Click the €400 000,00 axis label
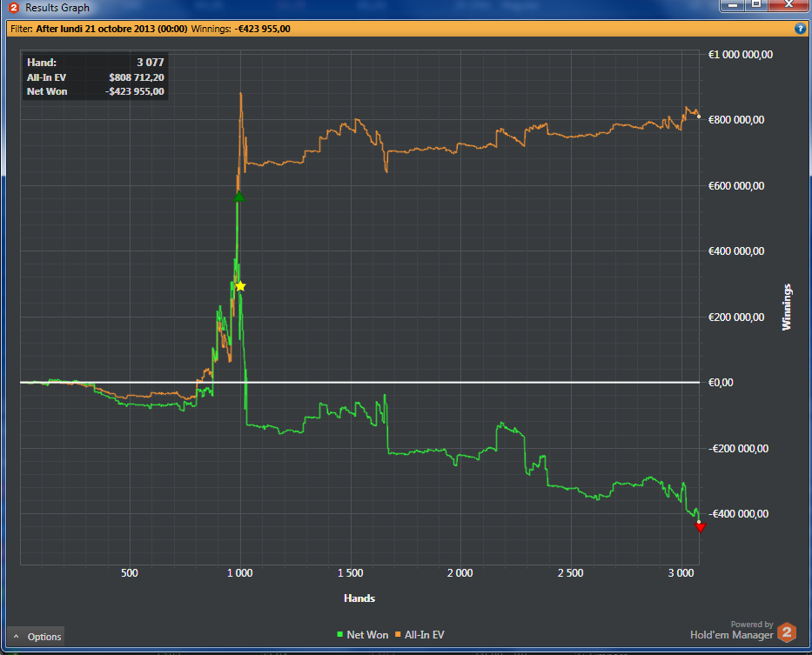The image size is (812, 655). (x=736, y=251)
